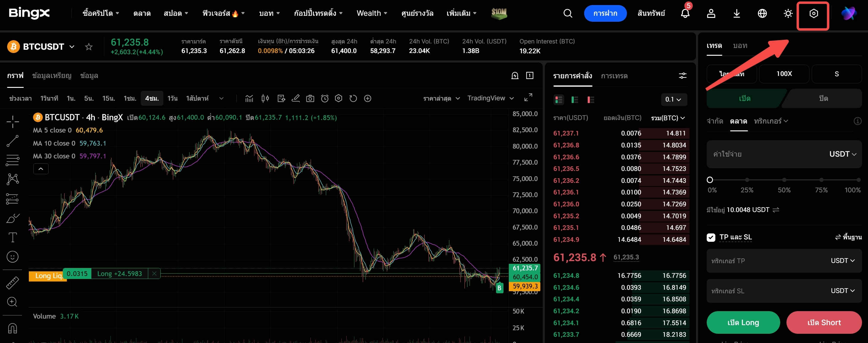
Task: Uncheck the TP และ SL checkbox
Action: click(x=711, y=237)
